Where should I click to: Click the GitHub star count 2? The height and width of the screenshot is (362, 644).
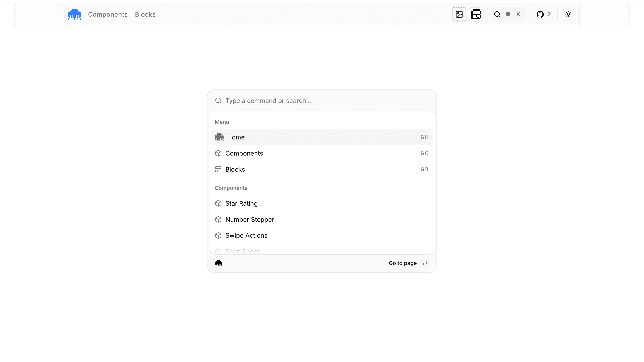(x=549, y=14)
